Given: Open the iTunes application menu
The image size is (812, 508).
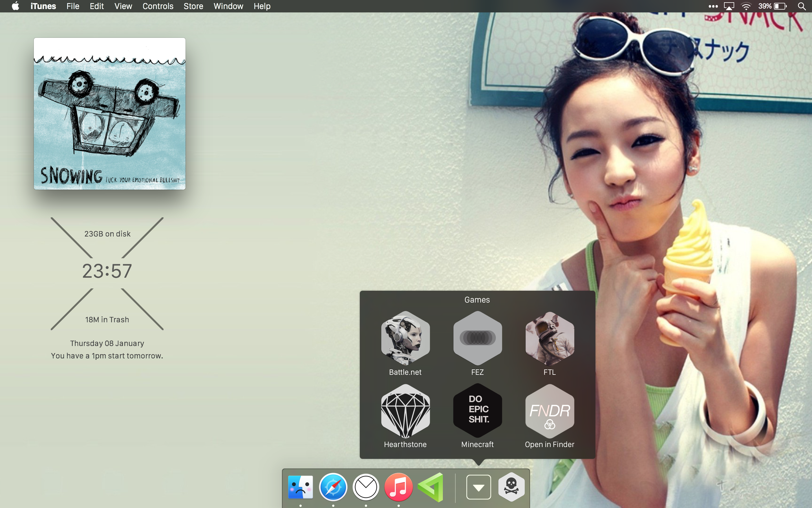Looking at the screenshot, I should [x=43, y=6].
